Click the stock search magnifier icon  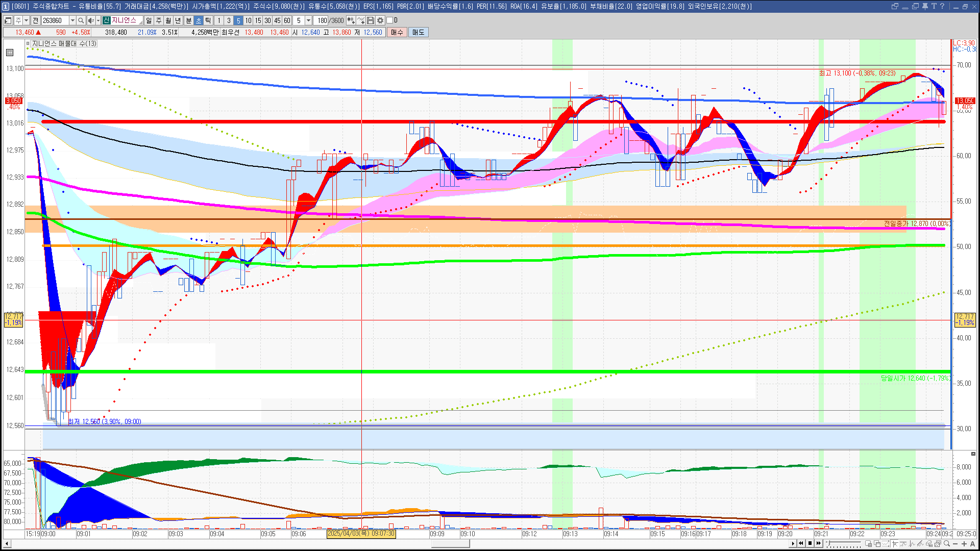pyautogui.click(x=81, y=20)
